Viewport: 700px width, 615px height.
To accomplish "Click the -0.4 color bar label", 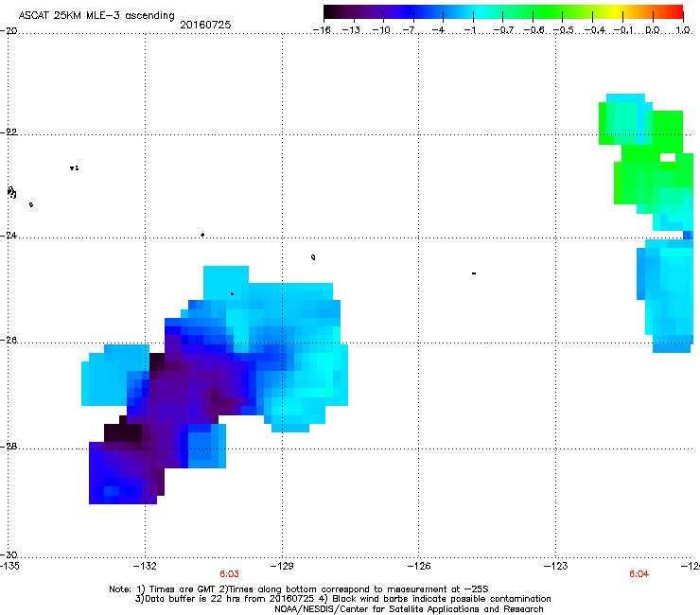I will (595, 30).
